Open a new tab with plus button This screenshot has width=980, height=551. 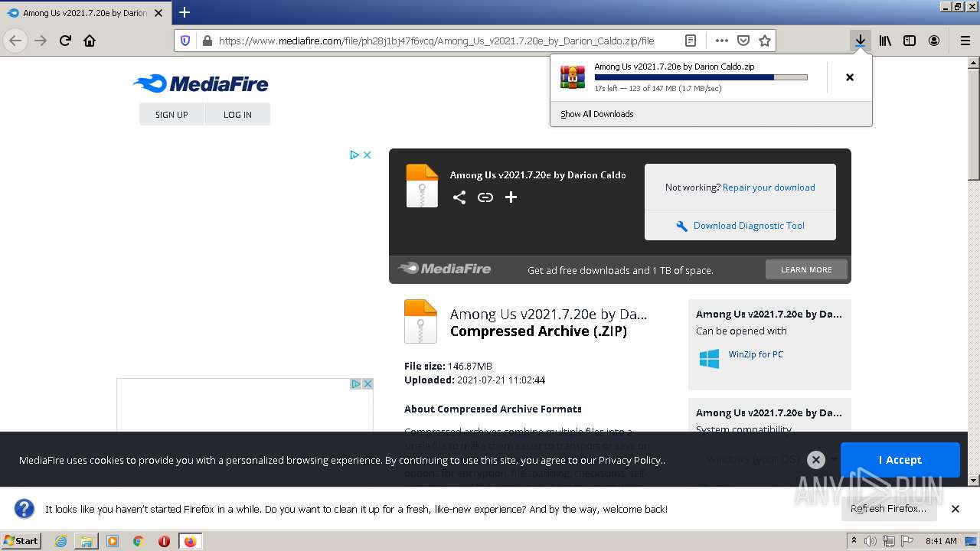coord(185,12)
